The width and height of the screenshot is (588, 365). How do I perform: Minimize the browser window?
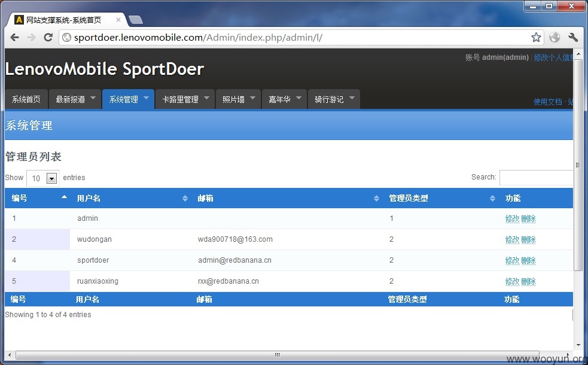tap(533, 7)
